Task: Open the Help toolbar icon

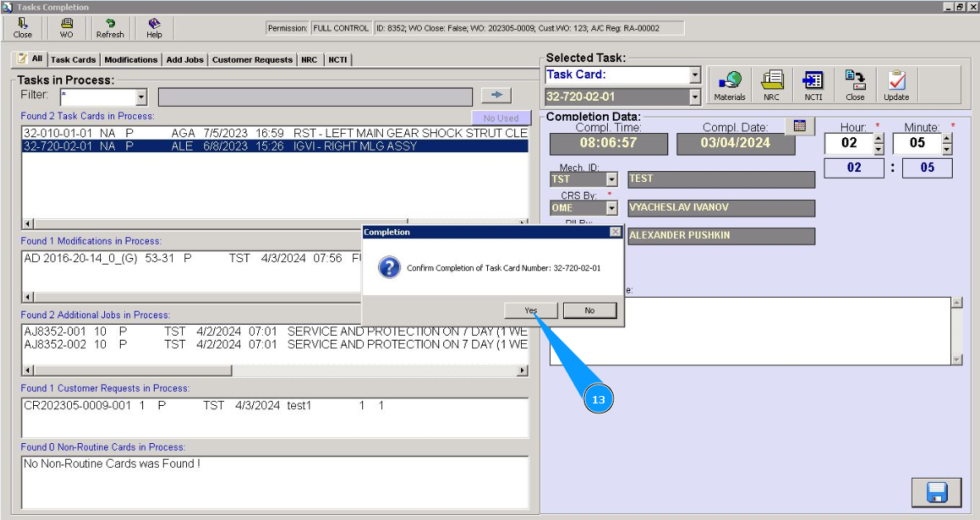Action: pos(154,27)
